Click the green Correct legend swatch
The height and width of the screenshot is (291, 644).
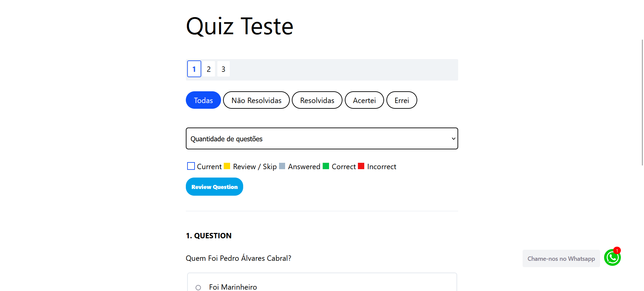(x=326, y=166)
